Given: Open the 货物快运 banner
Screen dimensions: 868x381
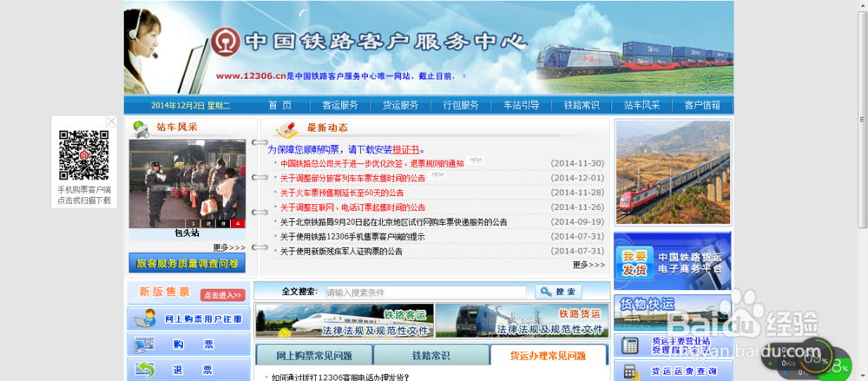Looking at the screenshot, I should coord(672,313).
